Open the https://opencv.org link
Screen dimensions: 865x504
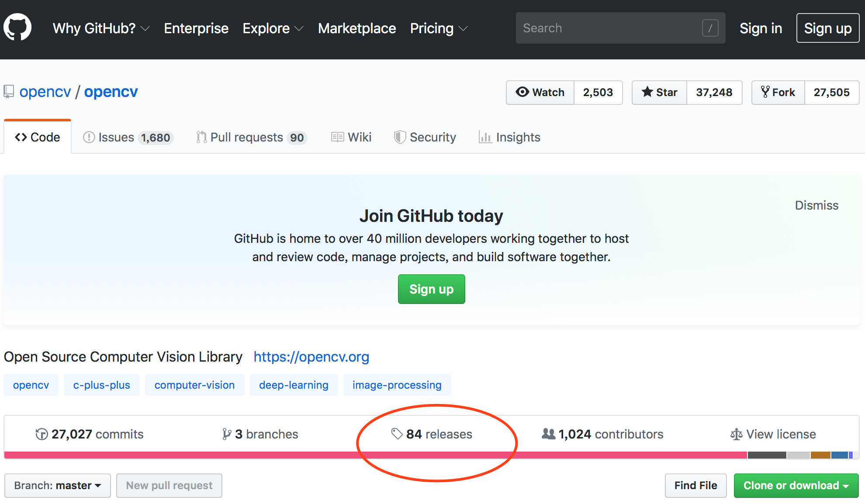(x=311, y=357)
